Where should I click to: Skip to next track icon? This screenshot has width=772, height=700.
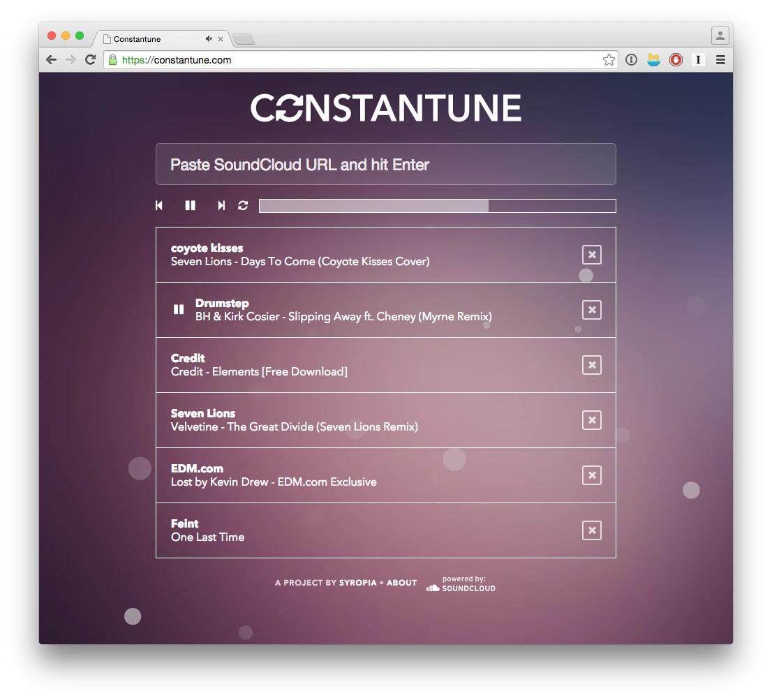[x=221, y=205]
